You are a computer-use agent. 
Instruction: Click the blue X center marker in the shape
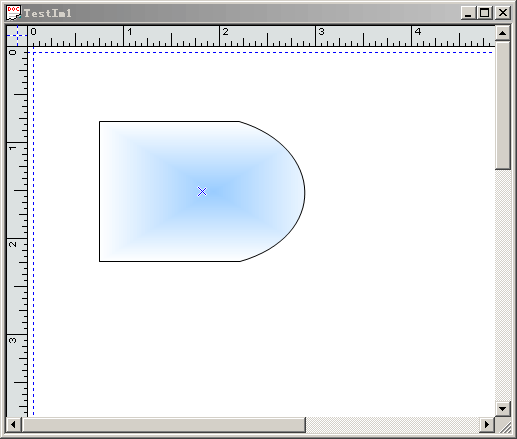[x=202, y=191]
